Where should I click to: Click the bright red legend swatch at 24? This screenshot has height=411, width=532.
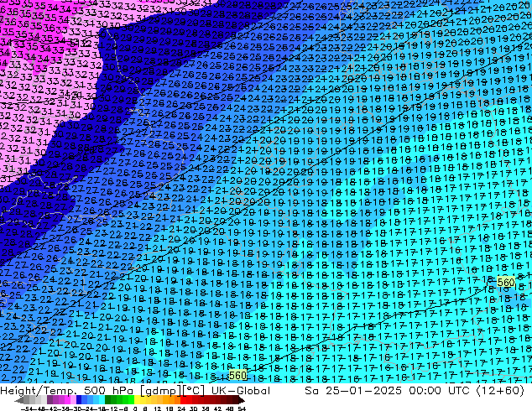pos(183,399)
